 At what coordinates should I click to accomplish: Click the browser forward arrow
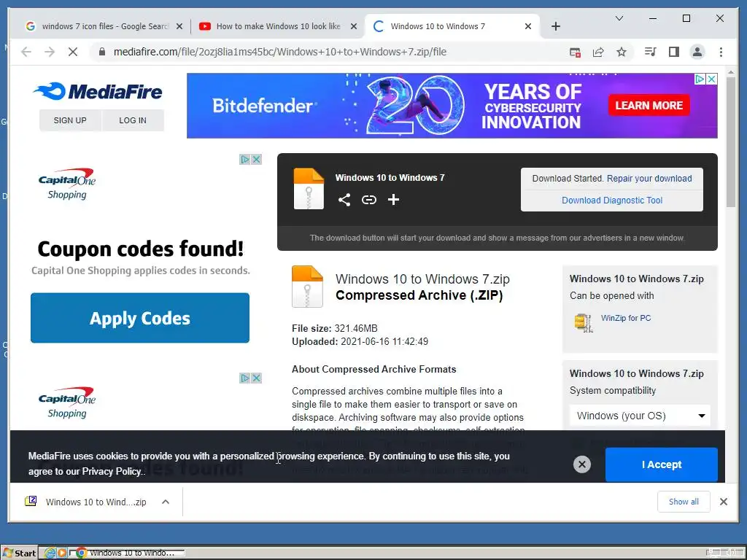coord(50,52)
